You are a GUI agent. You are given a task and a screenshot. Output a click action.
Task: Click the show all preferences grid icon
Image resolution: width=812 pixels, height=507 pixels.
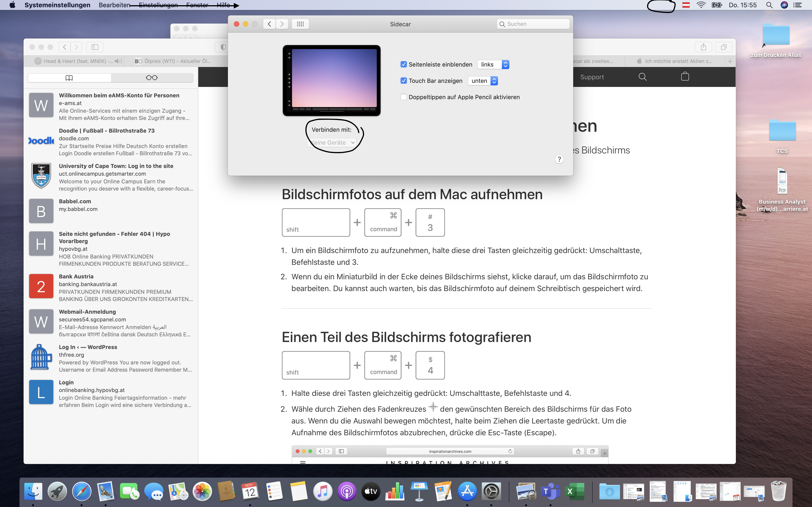click(x=300, y=24)
